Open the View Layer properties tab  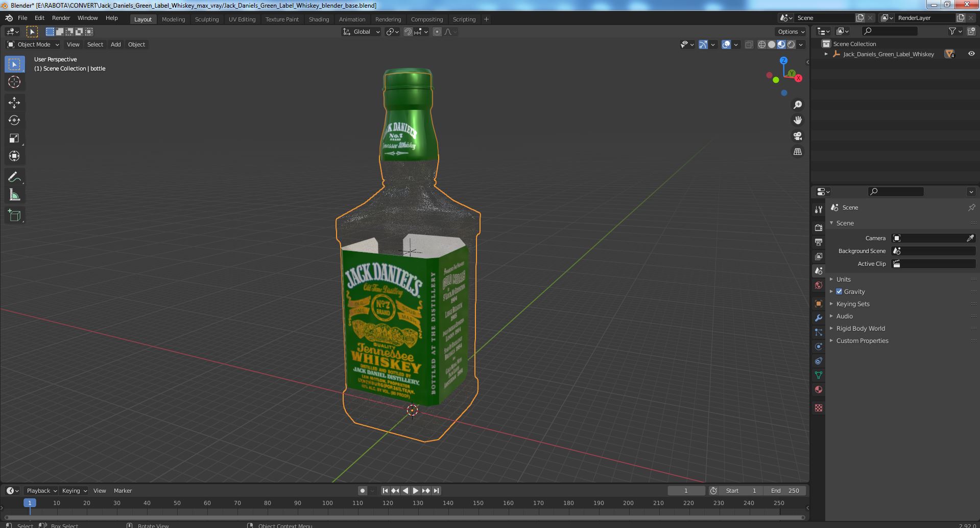point(819,256)
